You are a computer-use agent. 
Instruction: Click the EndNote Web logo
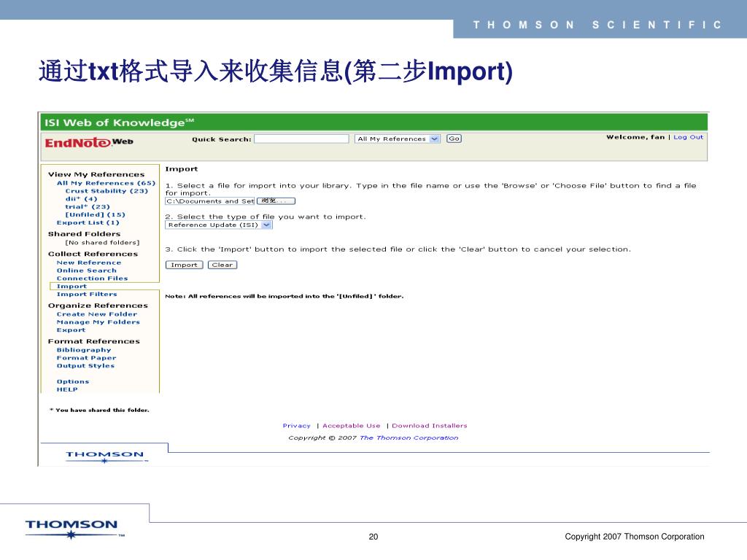(89, 142)
